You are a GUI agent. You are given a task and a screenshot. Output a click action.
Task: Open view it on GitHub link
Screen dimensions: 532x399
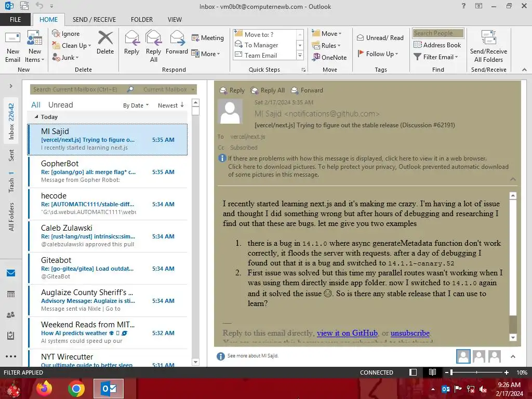coord(347,333)
